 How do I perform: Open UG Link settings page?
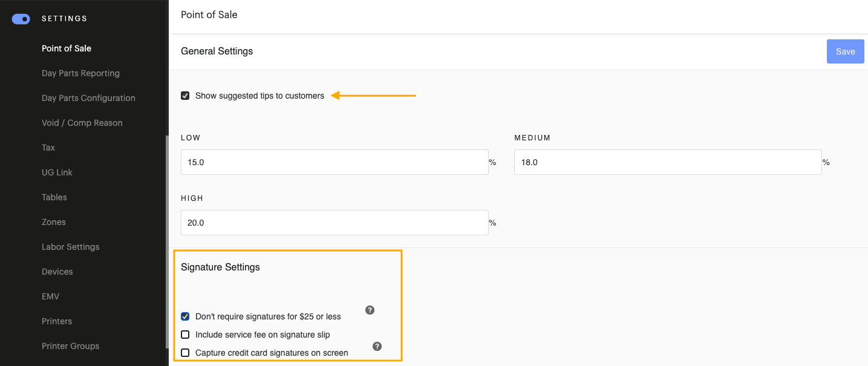pyautogui.click(x=57, y=172)
